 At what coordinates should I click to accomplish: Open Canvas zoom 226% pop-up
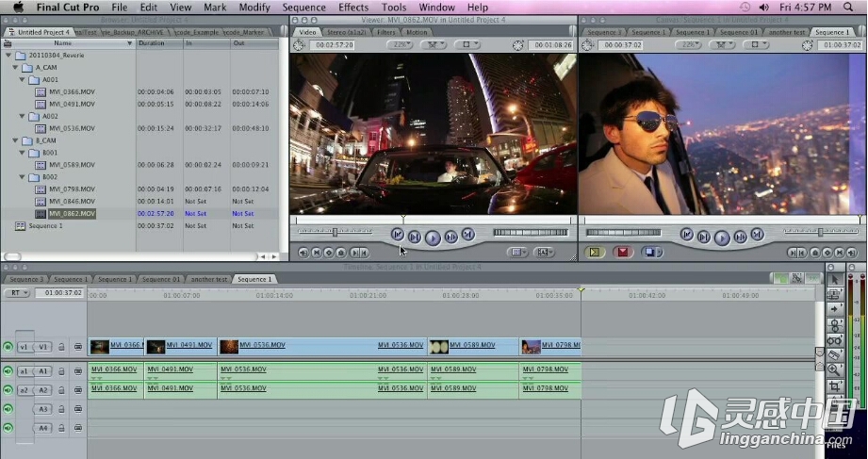click(689, 45)
